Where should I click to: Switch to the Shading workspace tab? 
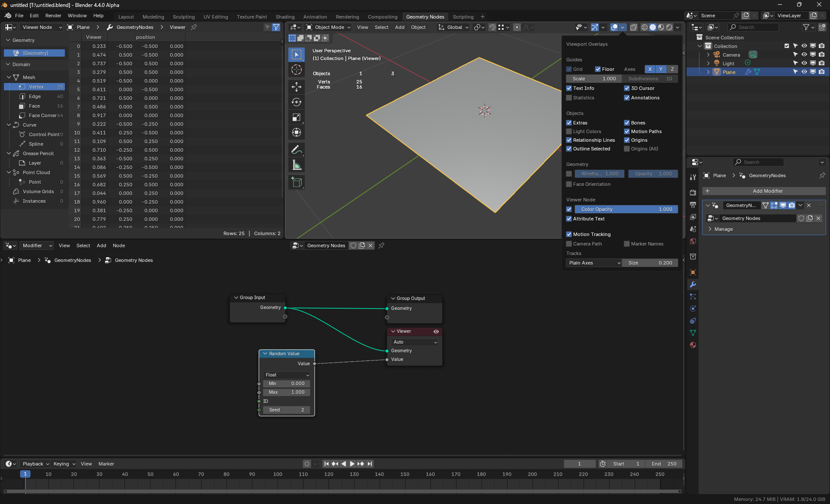[285, 17]
